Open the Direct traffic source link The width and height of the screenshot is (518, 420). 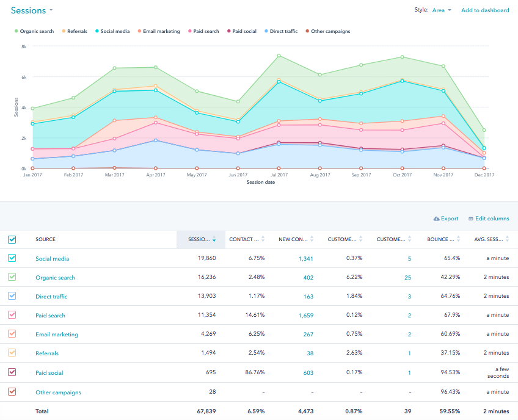click(51, 297)
